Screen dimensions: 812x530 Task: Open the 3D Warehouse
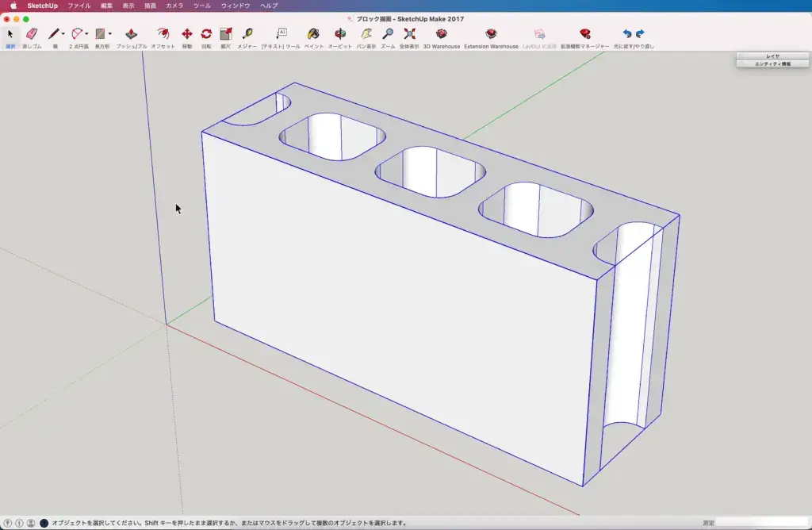[x=441, y=34]
